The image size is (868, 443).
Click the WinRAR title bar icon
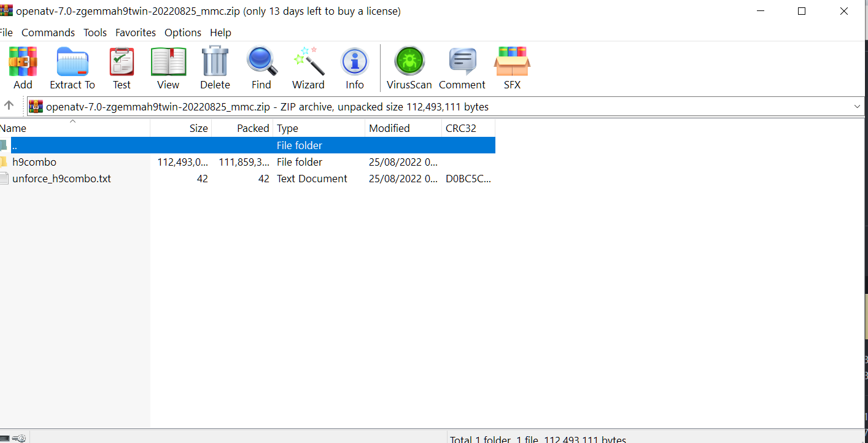click(x=6, y=11)
